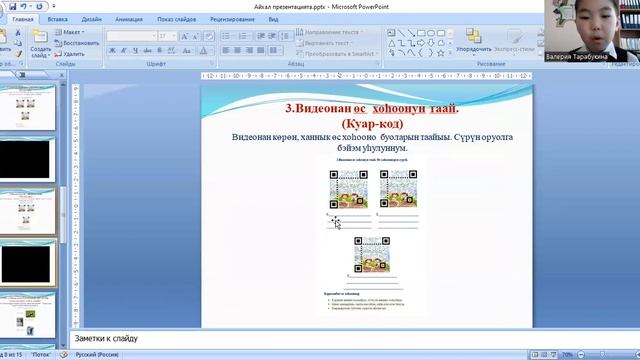The width and height of the screenshot is (640, 360).
Task: Open the Вид ribbon tab
Action: pos(273,19)
